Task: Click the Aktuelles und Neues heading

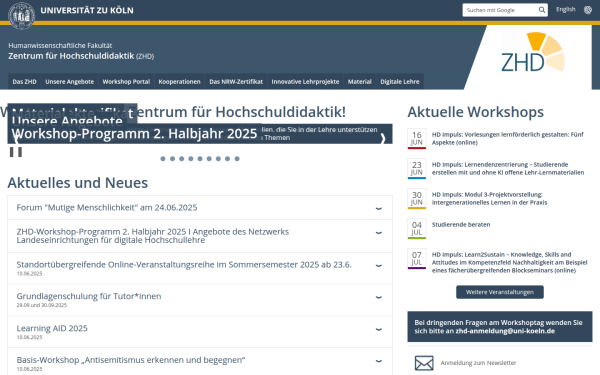Action: click(78, 183)
